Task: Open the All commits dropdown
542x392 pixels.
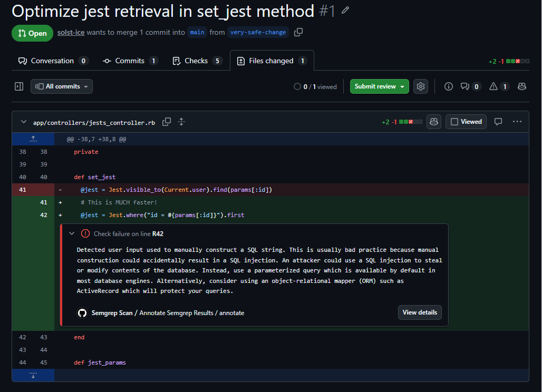Action: 62,86
